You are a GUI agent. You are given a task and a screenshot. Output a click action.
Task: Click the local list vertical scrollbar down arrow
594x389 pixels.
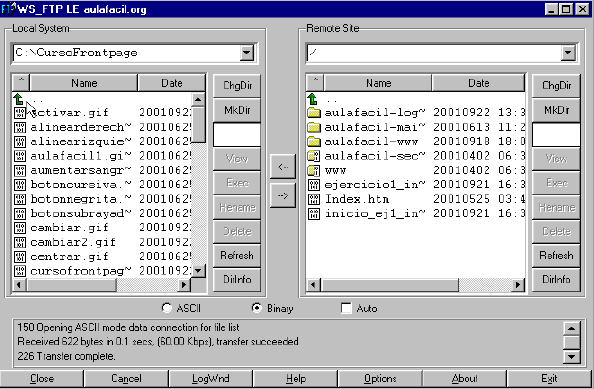click(198, 270)
